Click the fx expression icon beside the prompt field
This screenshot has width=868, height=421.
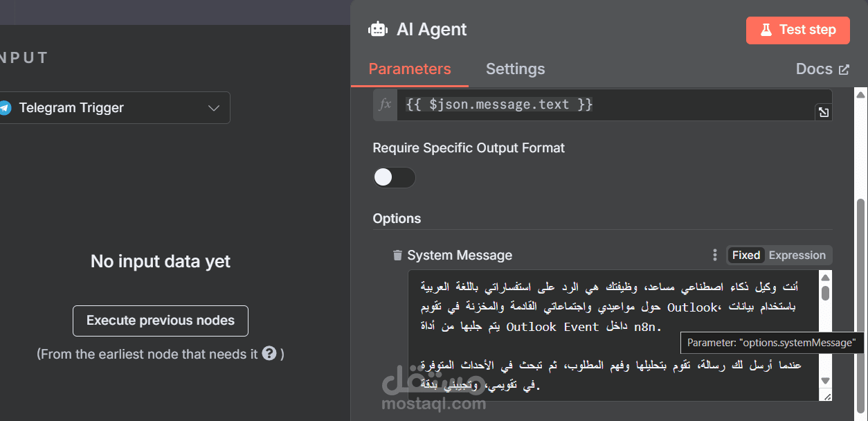tap(386, 105)
